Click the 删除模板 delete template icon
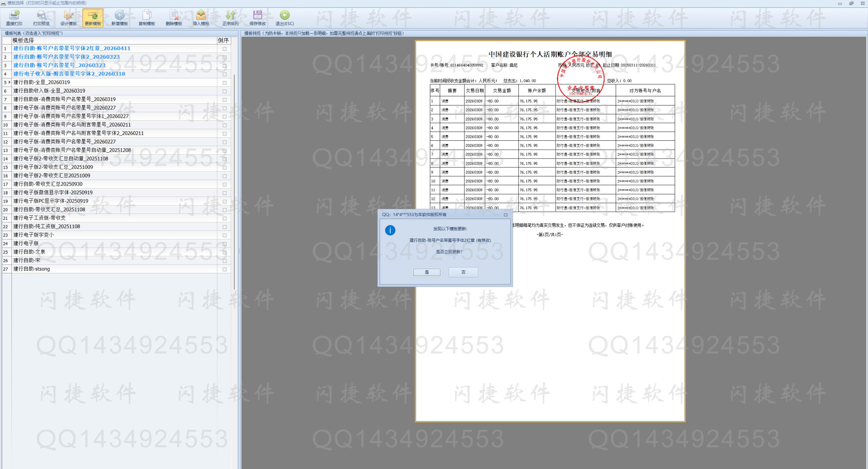868x469 pixels. pos(174,16)
